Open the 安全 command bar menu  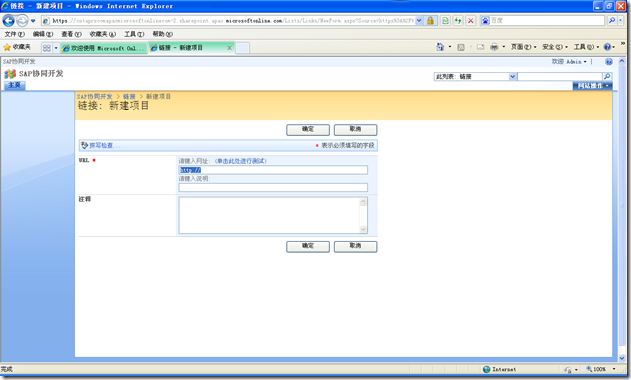(555, 47)
